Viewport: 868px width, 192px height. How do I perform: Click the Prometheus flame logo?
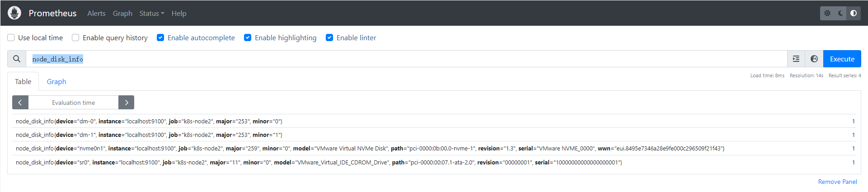pos(14,13)
